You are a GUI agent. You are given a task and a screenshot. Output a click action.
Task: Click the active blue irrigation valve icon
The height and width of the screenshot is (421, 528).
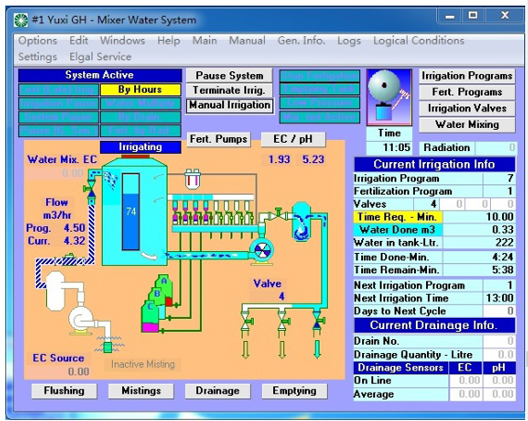317,324
